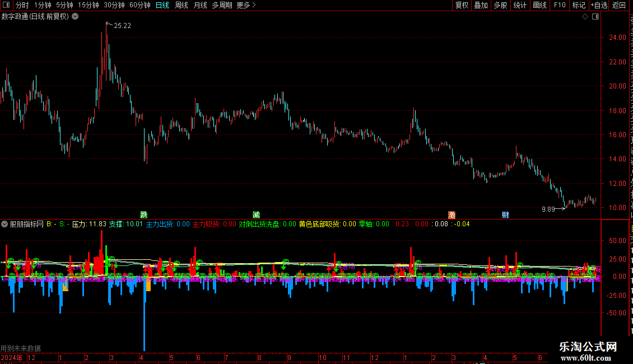This screenshot has height=364, width=633.
Task: Click the 财 event marker
Action: click(505, 214)
